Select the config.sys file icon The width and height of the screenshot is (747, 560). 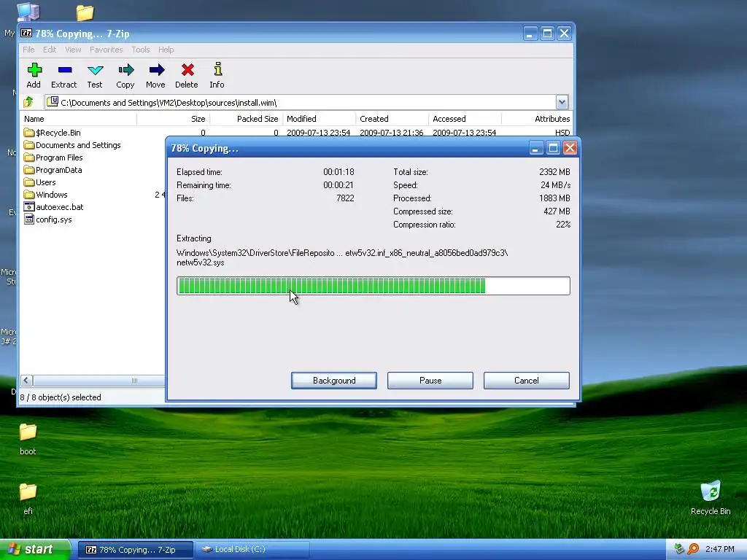point(29,219)
